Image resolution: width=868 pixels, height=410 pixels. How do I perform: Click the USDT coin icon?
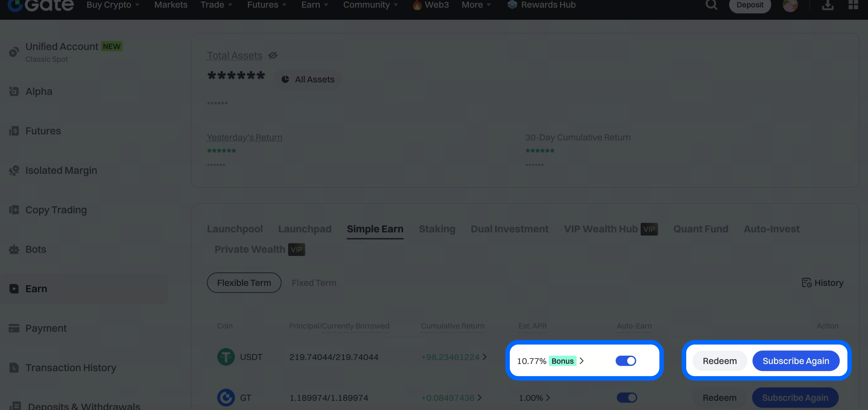point(226,357)
